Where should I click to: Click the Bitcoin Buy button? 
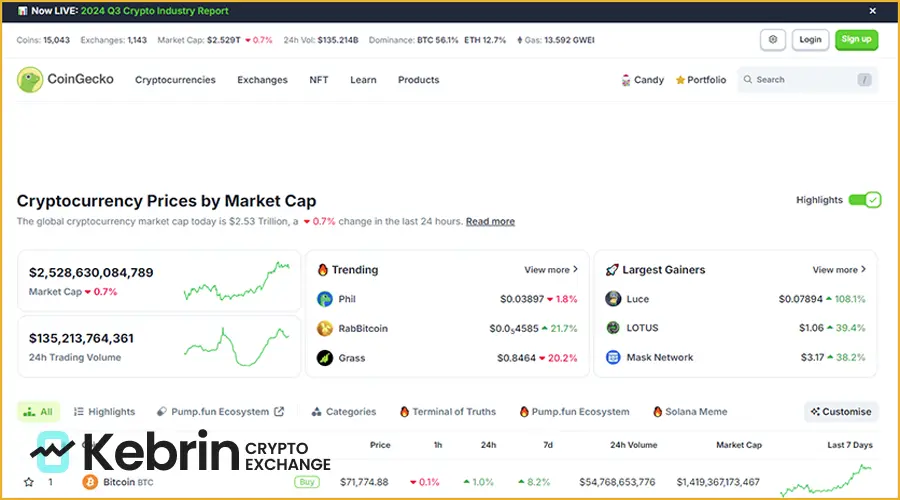click(307, 482)
